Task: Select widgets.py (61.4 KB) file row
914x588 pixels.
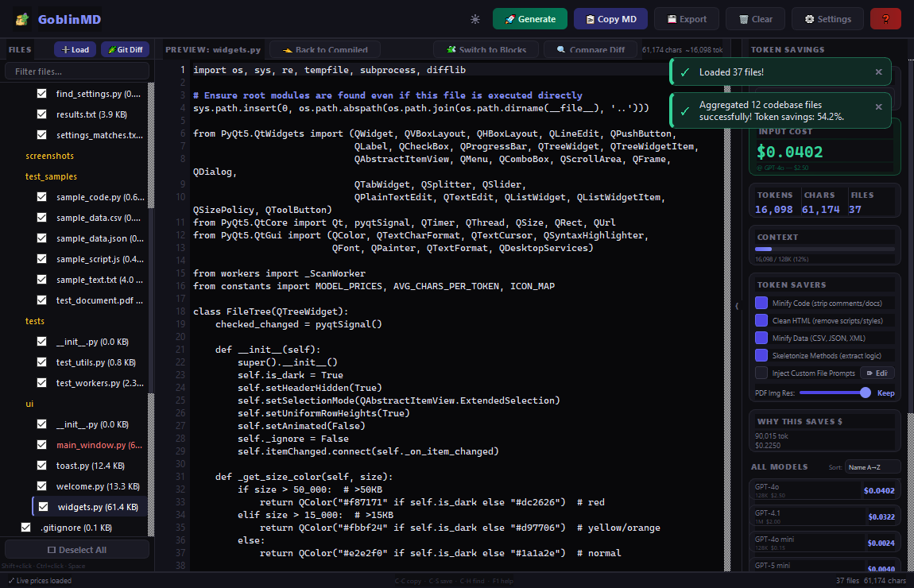Action: coord(91,507)
